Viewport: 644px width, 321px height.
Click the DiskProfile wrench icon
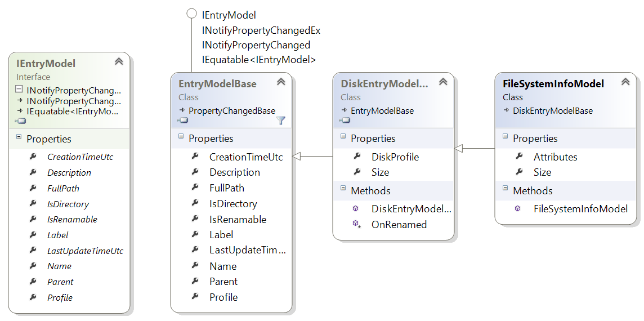point(357,156)
